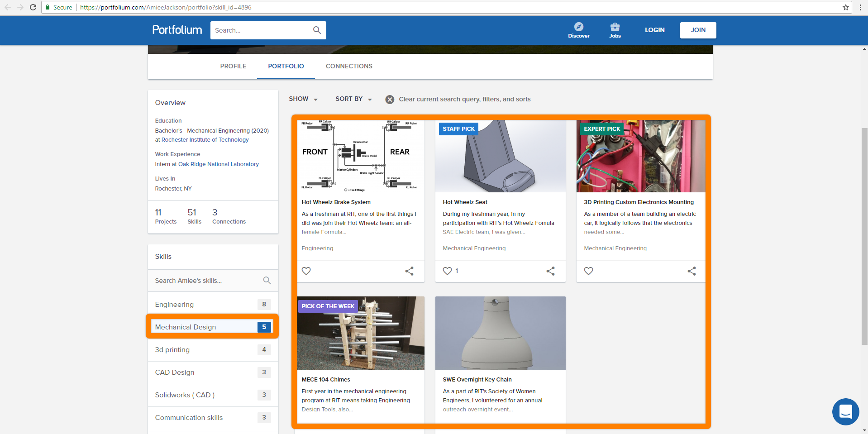Viewport: 868px width, 434px height.
Task: Share the Hot Wheelz Brake System project
Action: click(410, 271)
